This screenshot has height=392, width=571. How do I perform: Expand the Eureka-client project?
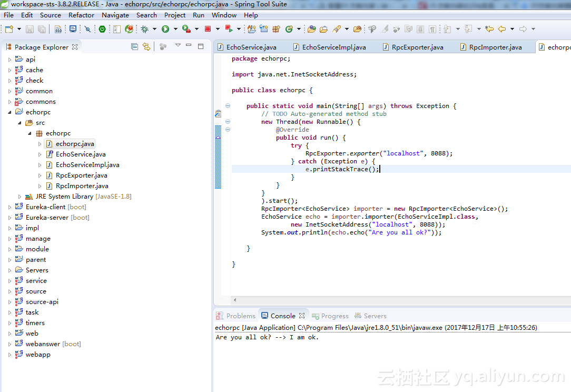tap(10, 207)
